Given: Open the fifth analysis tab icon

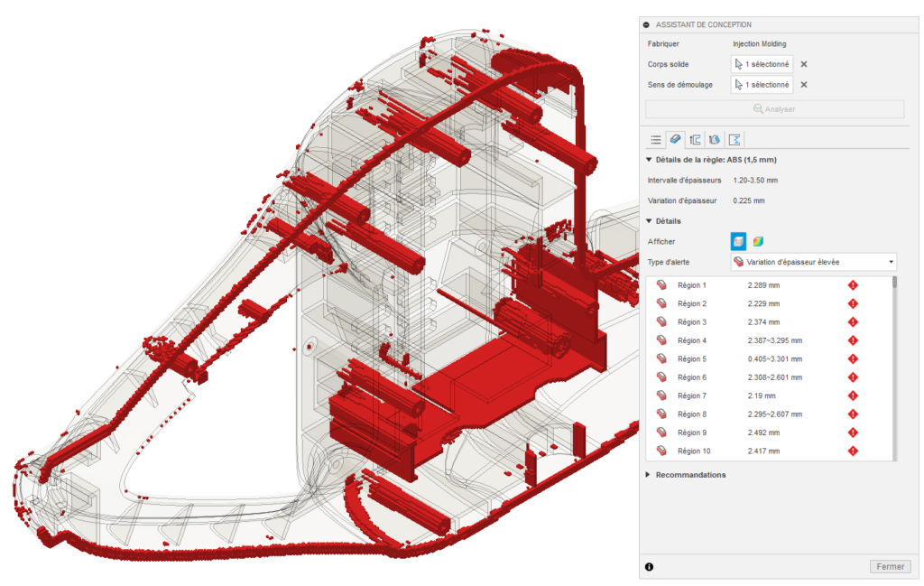Looking at the screenshot, I should tap(735, 139).
